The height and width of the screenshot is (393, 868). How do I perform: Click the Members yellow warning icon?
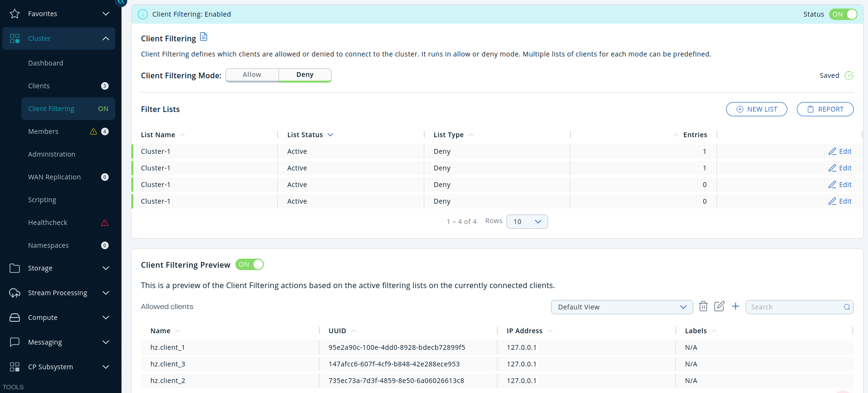(93, 131)
